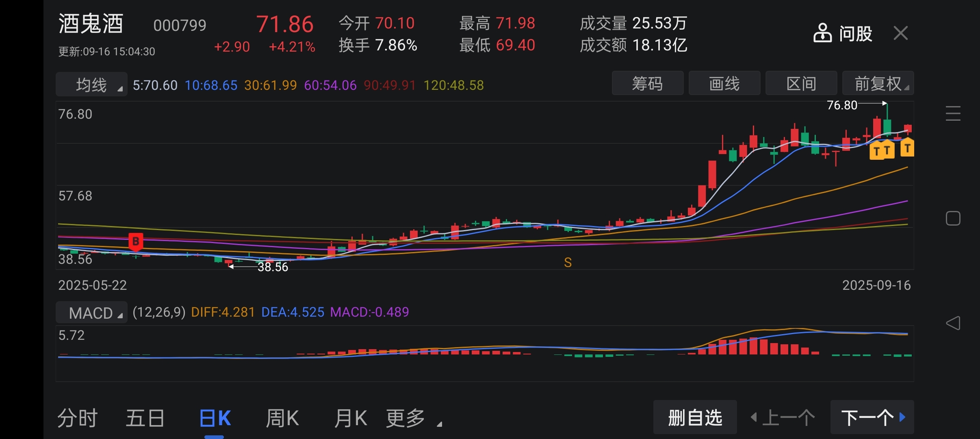Tap the 最高 71.98 high value

pos(497,23)
